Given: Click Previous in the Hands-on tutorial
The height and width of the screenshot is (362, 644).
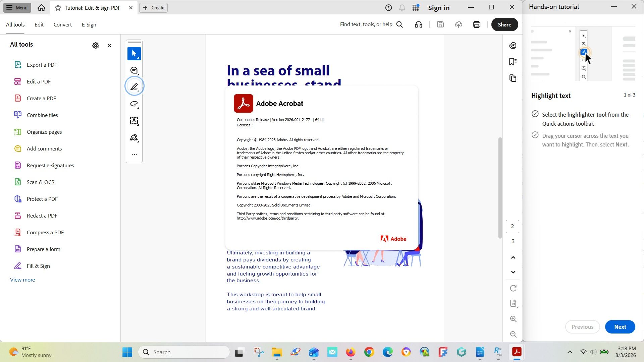Looking at the screenshot, I should pos(583,327).
